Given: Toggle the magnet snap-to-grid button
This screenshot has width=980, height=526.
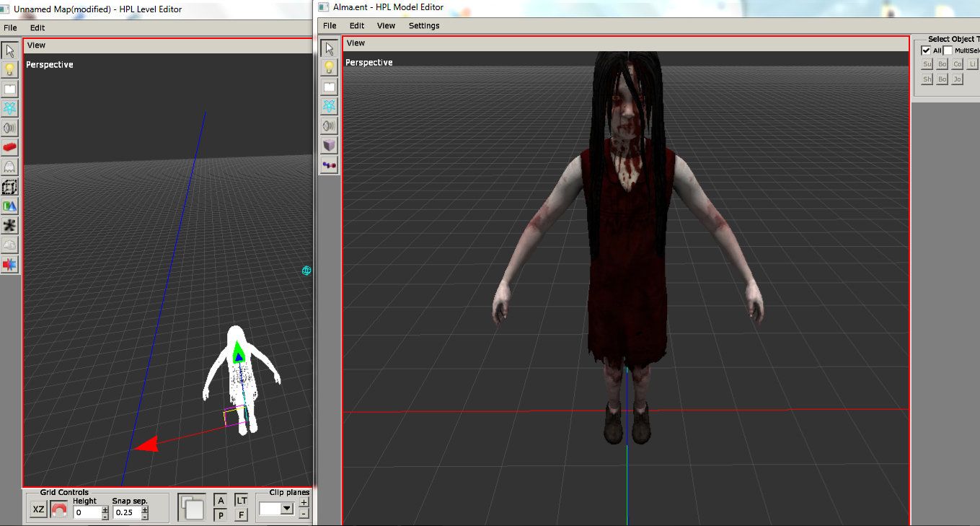Looking at the screenshot, I should 59,510.
